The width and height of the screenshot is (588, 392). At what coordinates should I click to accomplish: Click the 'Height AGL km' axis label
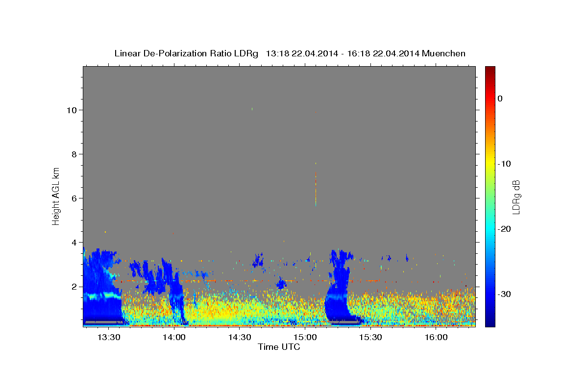(56, 196)
